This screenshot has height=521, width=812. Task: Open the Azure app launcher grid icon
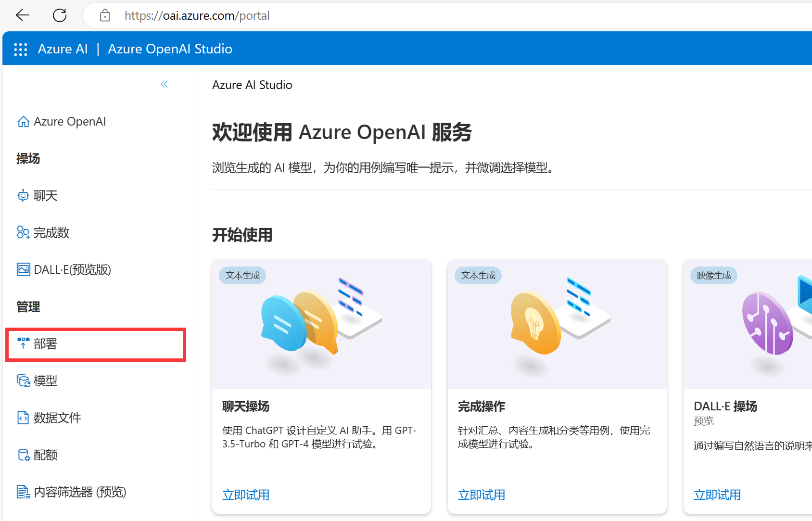click(21, 49)
